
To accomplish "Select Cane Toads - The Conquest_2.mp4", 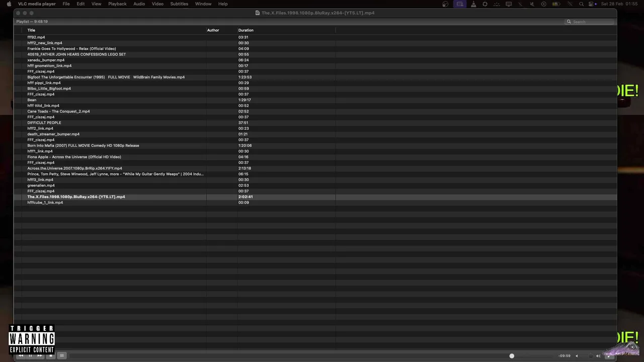I will click(x=58, y=111).
